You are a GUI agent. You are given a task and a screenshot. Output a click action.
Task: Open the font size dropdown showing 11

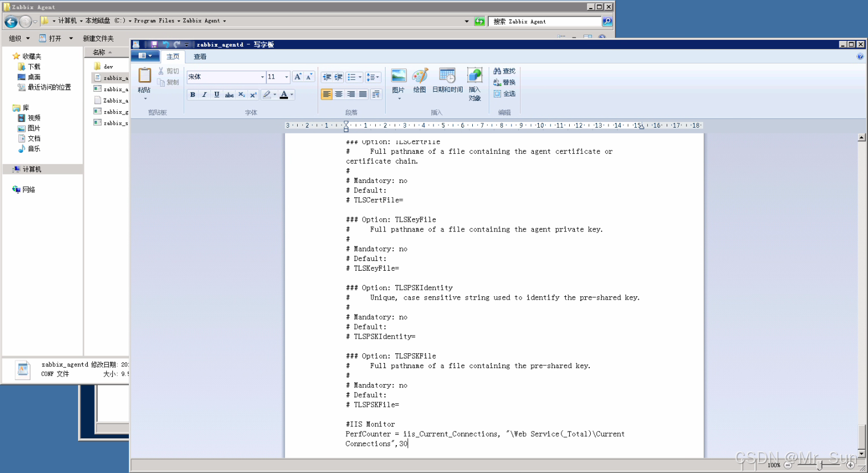pyautogui.click(x=287, y=77)
